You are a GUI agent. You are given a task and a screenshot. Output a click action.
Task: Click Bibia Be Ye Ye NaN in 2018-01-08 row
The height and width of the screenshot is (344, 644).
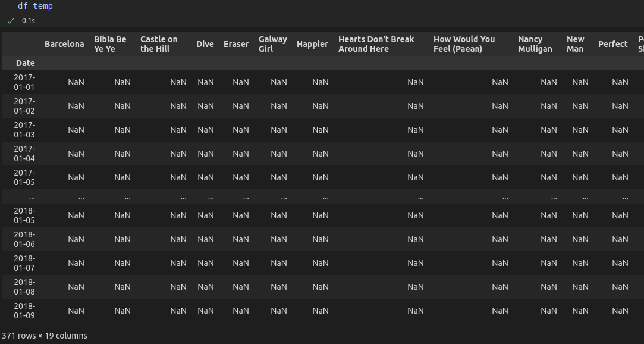pos(122,287)
